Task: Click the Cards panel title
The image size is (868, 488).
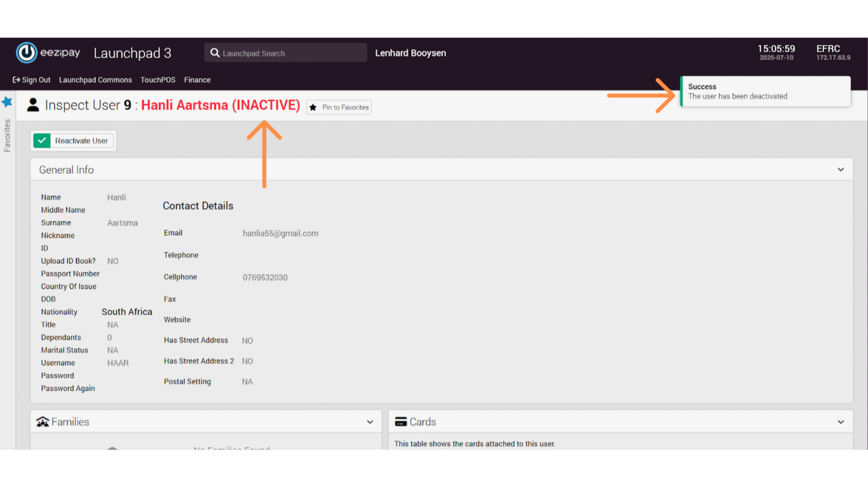Action: 423,422
